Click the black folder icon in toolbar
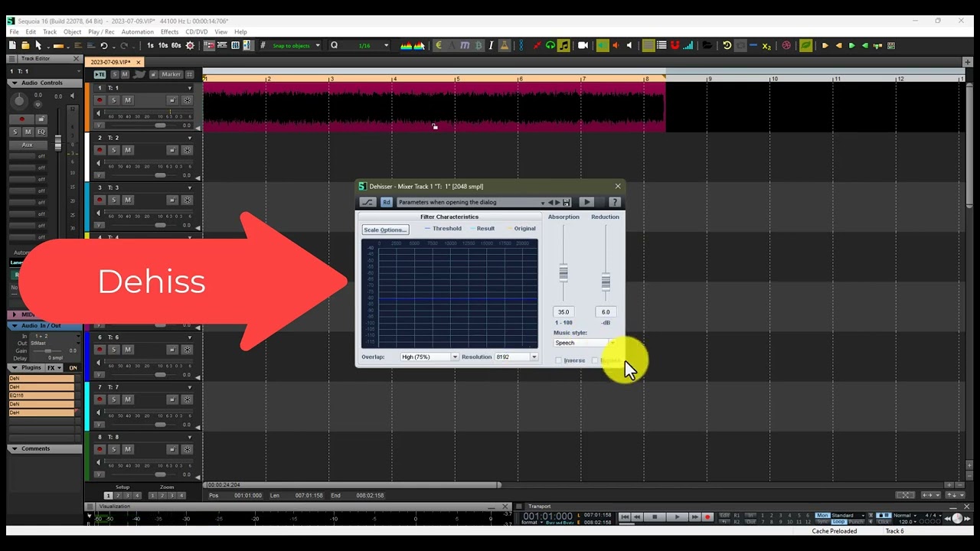Viewport: 980px width, 551px height. [x=707, y=45]
